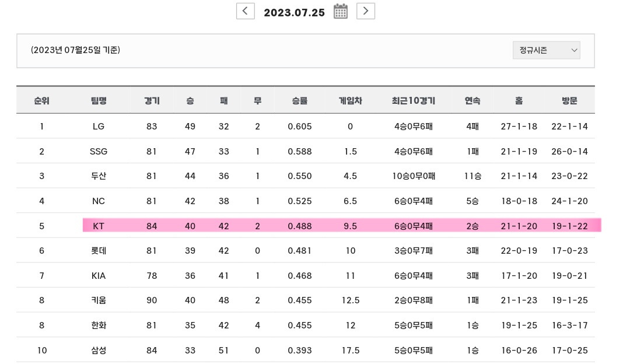Click 한화 away record 16-3-17

tap(570, 325)
